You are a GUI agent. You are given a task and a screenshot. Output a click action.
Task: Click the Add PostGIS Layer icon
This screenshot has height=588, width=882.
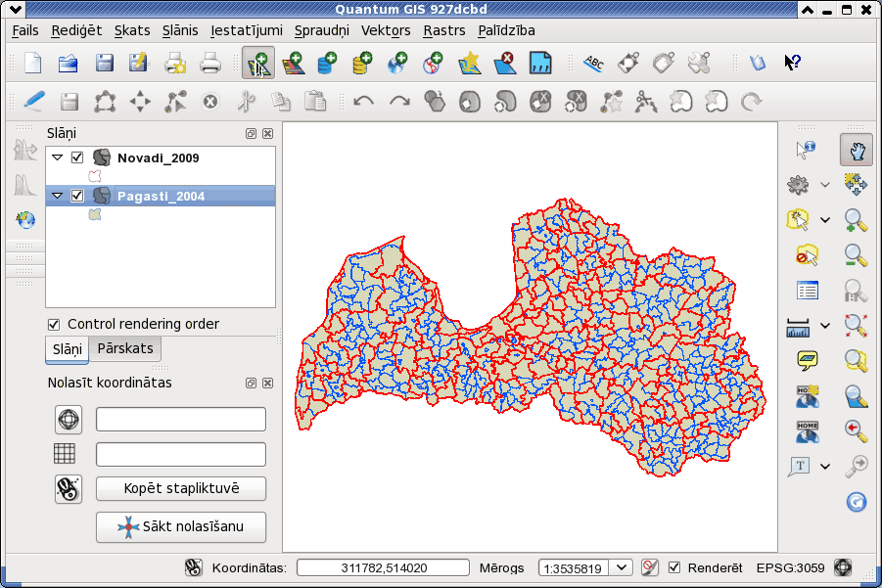click(x=327, y=63)
